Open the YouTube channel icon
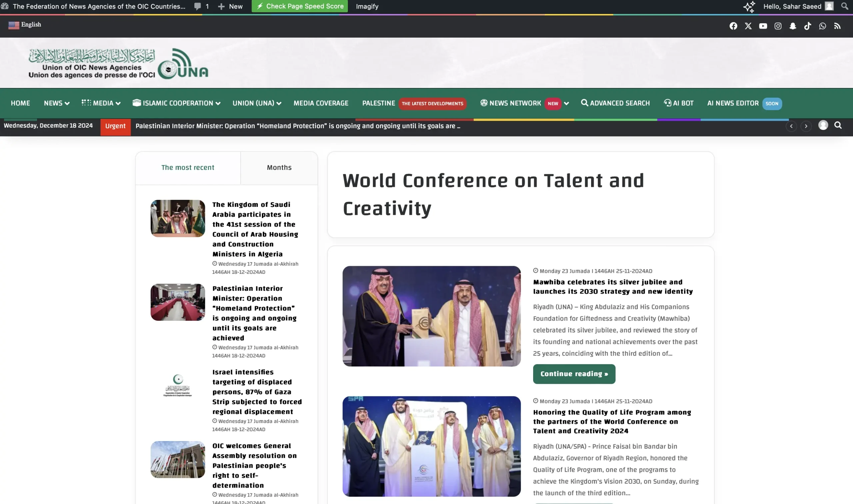Image resolution: width=853 pixels, height=504 pixels. (x=763, y=26)
